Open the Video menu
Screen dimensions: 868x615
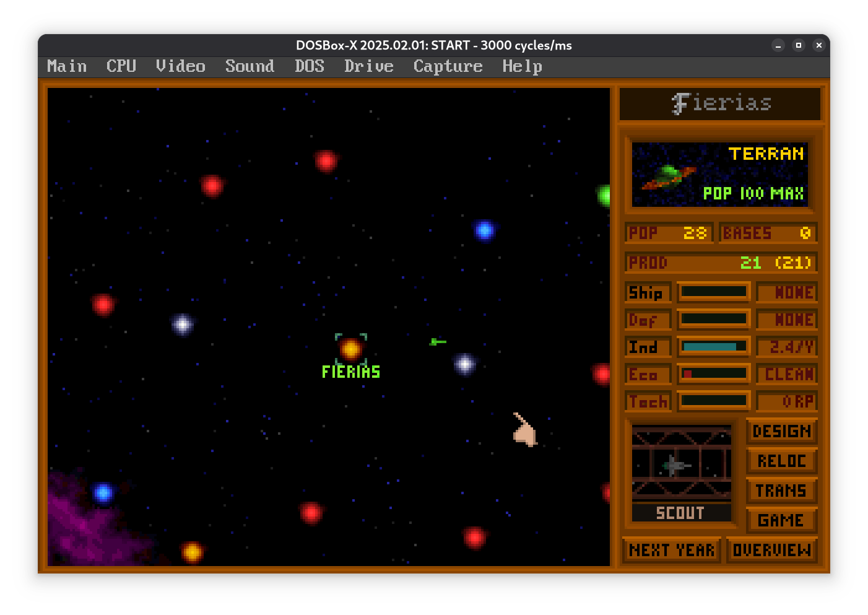pyautogui.click(x=180, y=66)
